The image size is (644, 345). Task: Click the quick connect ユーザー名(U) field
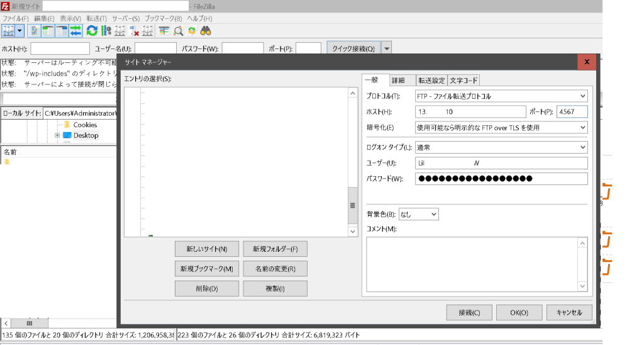pyautogui.click(x=156, y=48)
